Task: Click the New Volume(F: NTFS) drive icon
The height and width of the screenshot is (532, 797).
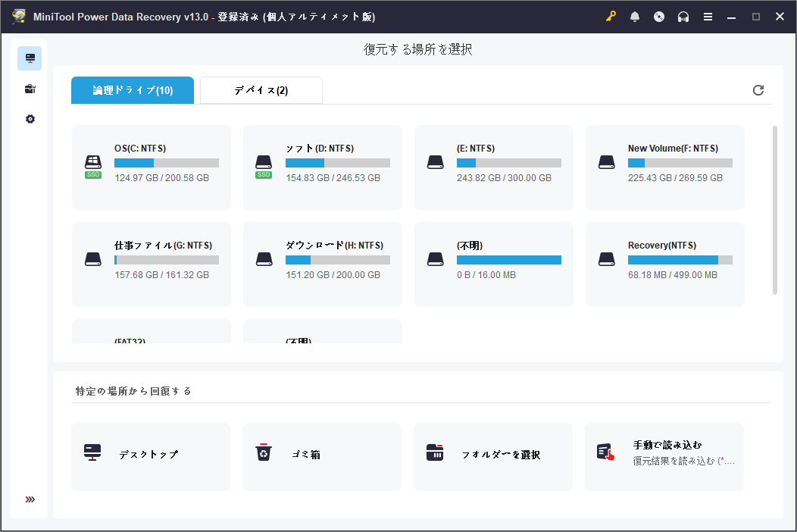Action: pos(606,162)
